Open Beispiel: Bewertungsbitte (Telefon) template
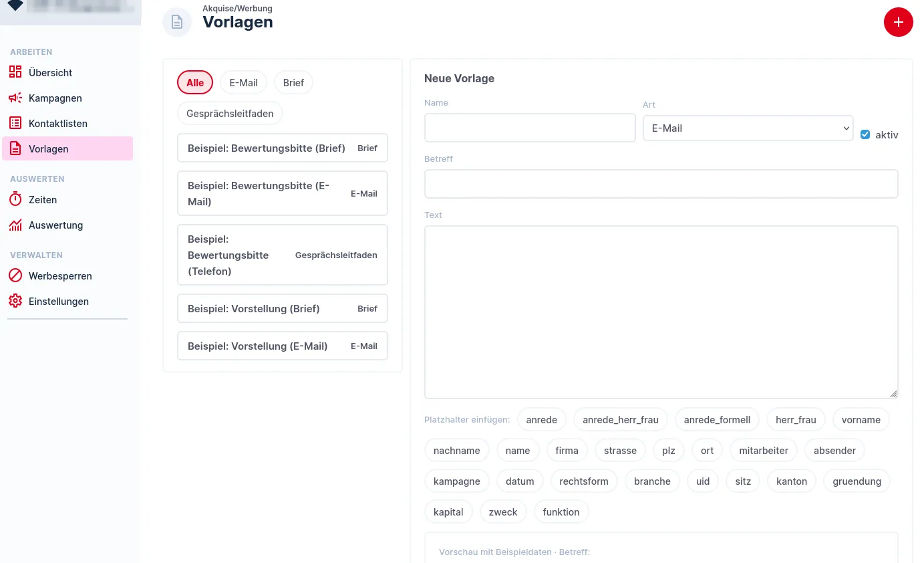 [283, 255]
